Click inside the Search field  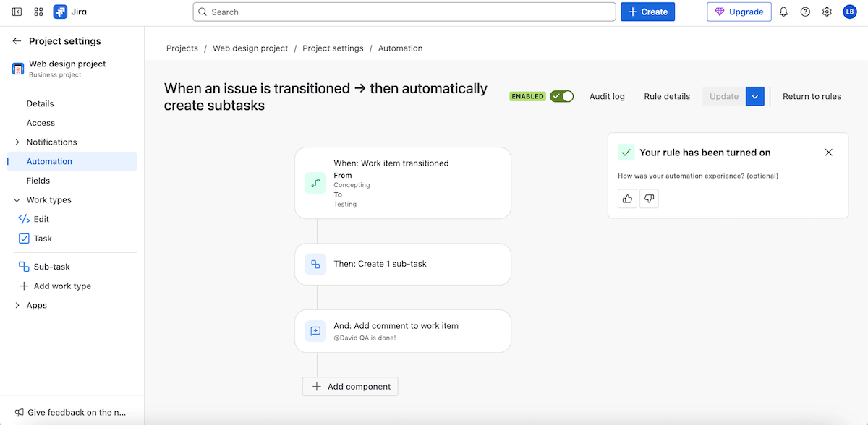click(x=405, y=12)
